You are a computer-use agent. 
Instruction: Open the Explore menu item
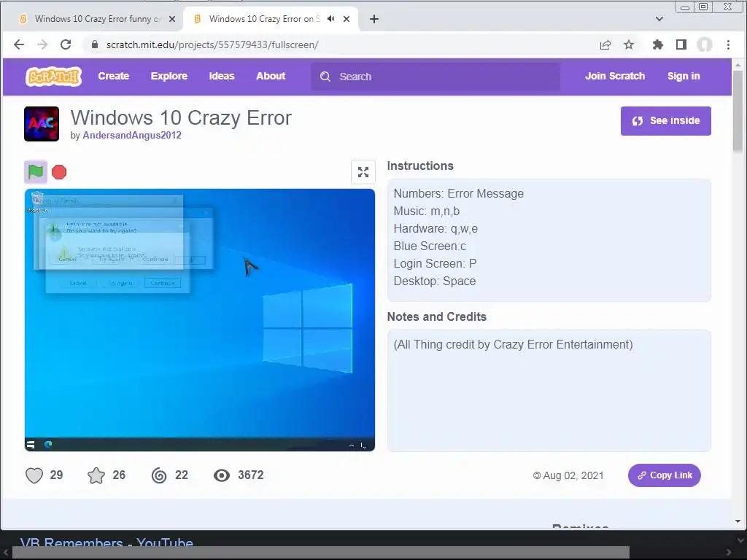[169, 76]
